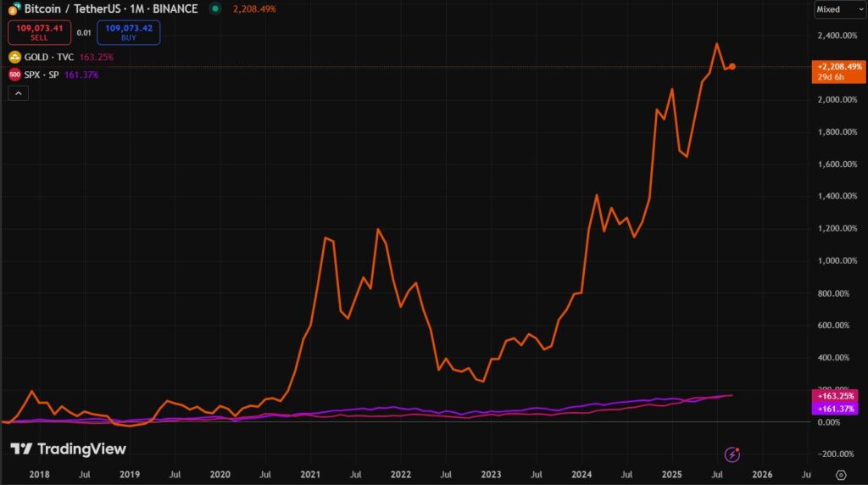The height and width of the screenshot is (485, 868).
Task: Click the orange +2,208.49% price label
Action: 838,71
